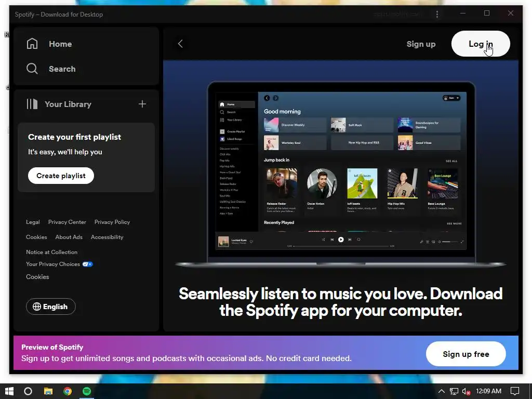
Task: Open Notice at Collection link
Action: click(x=52, y=252)
